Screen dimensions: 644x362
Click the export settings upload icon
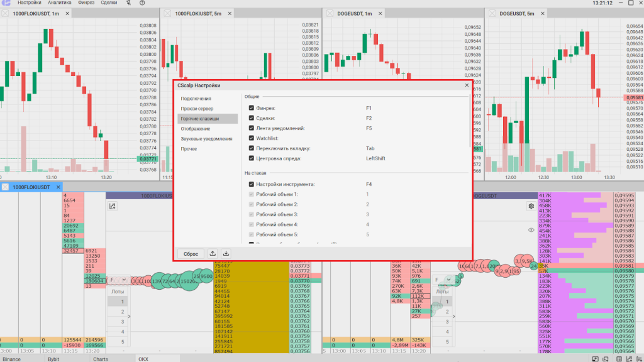(213, 253)
